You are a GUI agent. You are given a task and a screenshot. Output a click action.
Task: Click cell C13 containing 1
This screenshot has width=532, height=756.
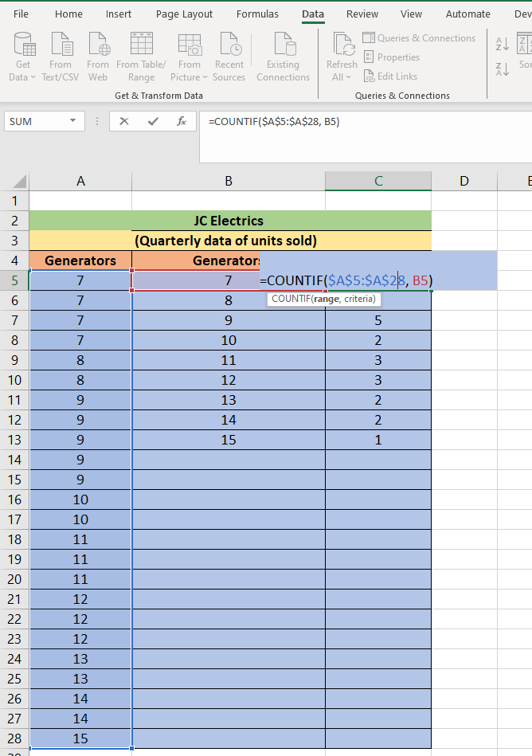[378, 440]
